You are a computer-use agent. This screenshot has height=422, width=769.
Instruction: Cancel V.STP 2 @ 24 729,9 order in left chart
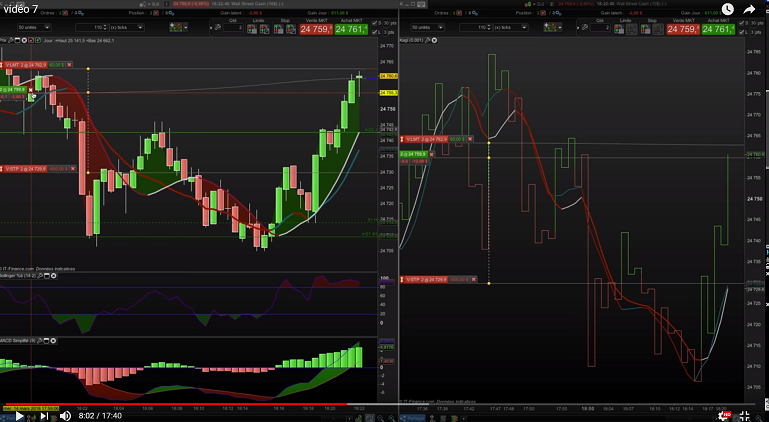73,169
